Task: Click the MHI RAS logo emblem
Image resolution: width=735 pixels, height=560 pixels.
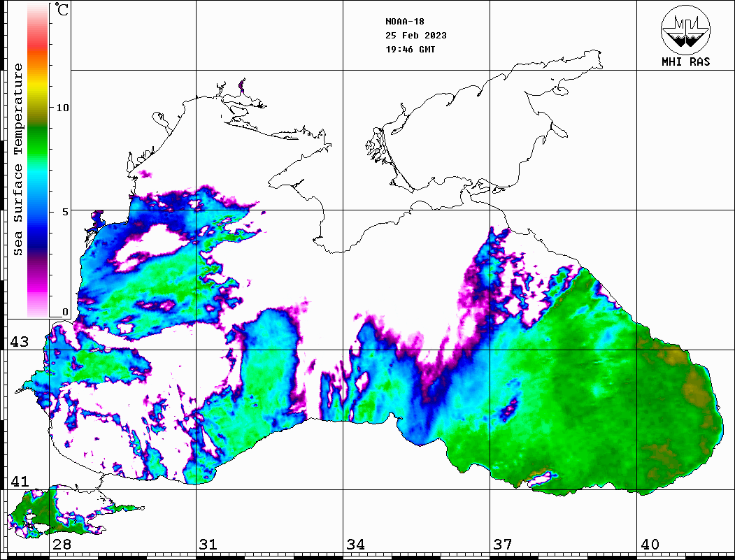Action: point(686,29)
